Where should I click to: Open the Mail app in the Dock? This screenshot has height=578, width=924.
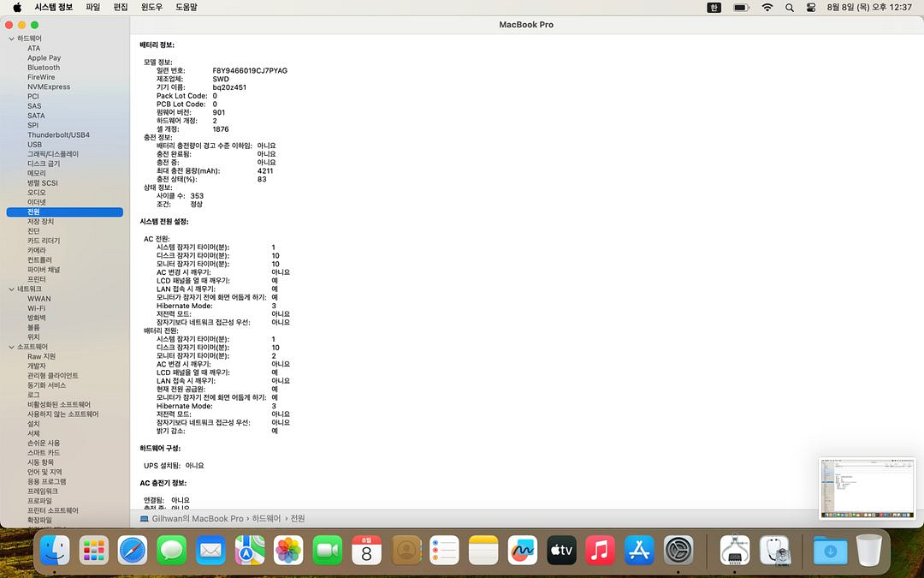[x=210, y=551]
